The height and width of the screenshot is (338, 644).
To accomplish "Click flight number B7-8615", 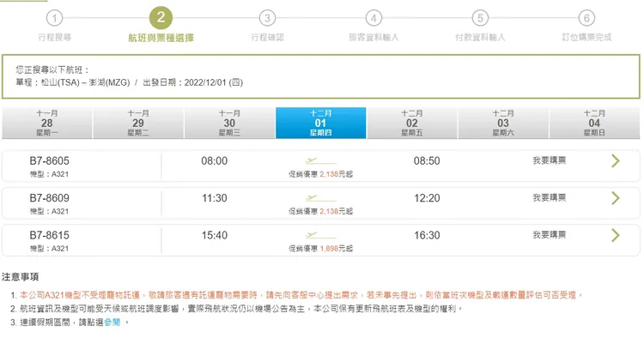I will [x=49, y=235].
